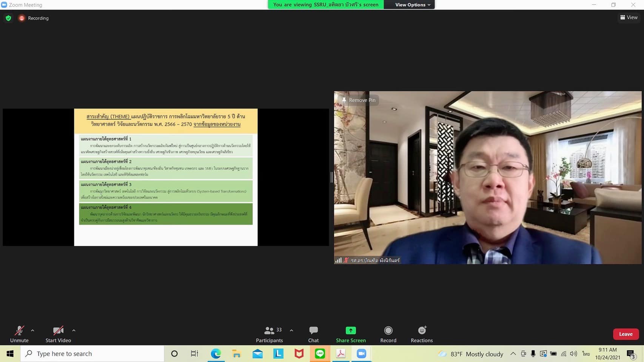The width and height of the screenshot is (644, 362).
Task: Click the Windows search box
Action: tap(92, 354)
